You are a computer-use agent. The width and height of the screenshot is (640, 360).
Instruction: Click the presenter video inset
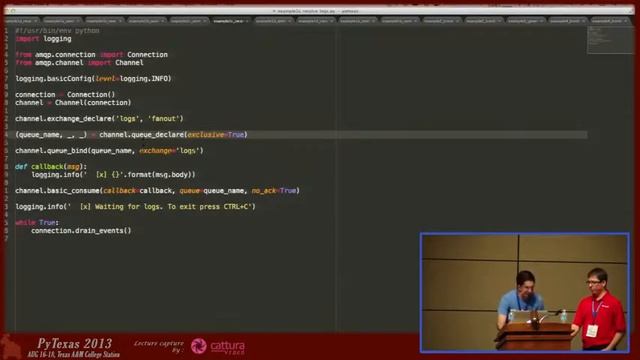pyautogui.click(x=525, y=293)
